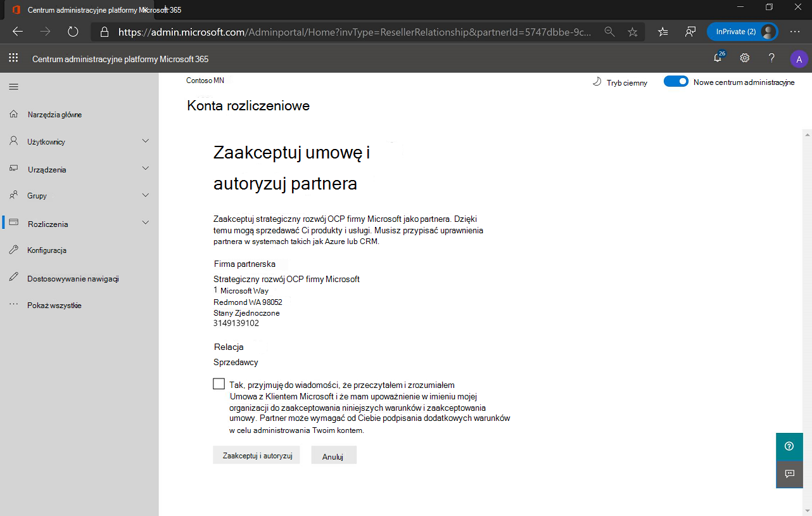The height and width of the screenshot is (516, 812).
Task: Click the Firma partnerska label
Action: (x=244, y=264)
